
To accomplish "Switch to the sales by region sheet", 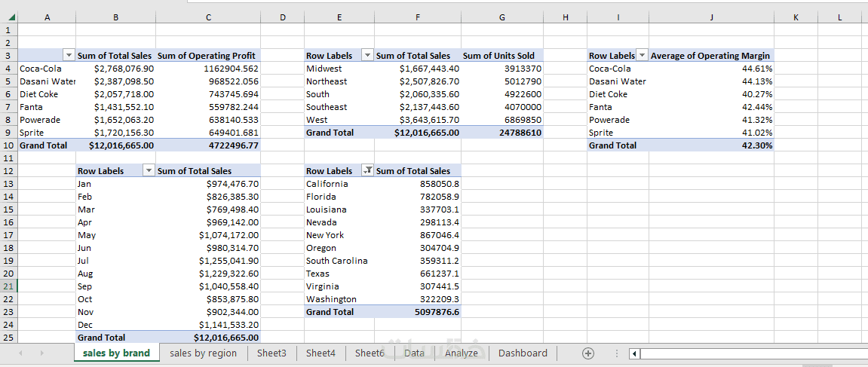I will coord(203,353).
